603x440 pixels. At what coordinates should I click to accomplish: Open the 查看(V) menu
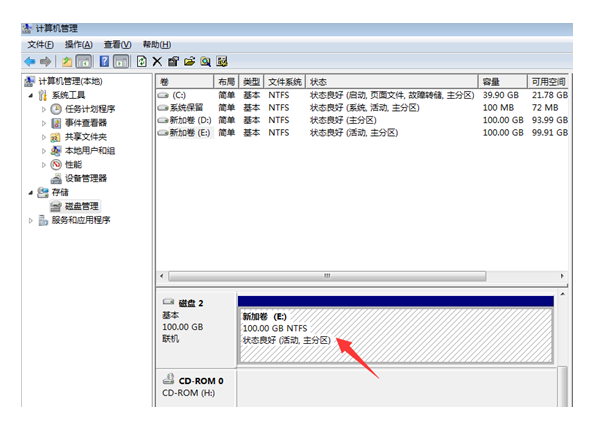tap(117, 44)
